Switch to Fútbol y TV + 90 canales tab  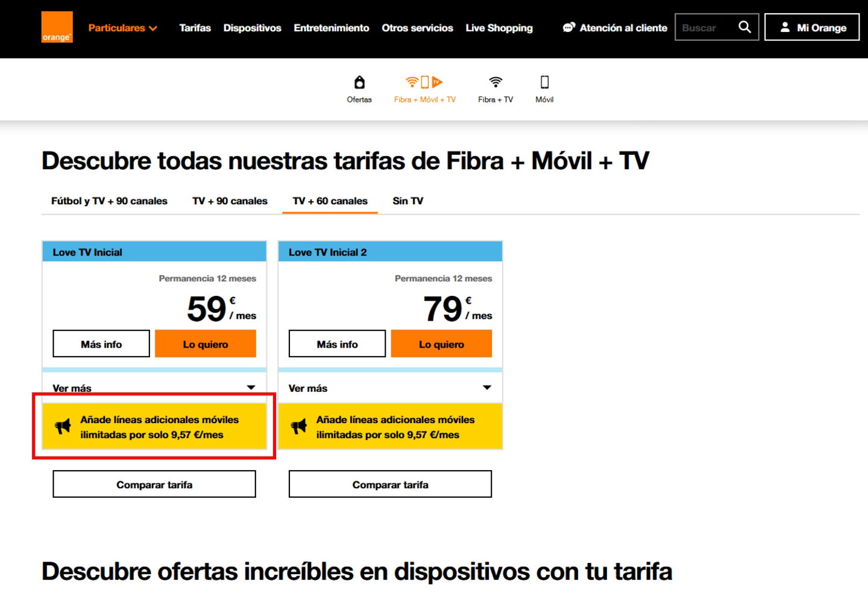tap(109, 201)
